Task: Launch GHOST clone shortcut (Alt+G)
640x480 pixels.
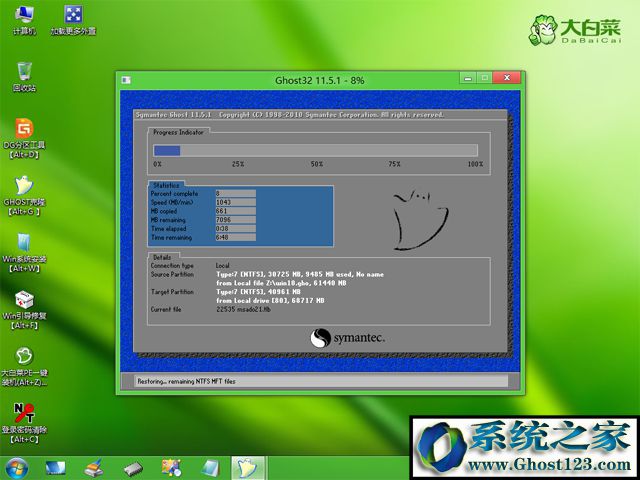Action: 24,195
